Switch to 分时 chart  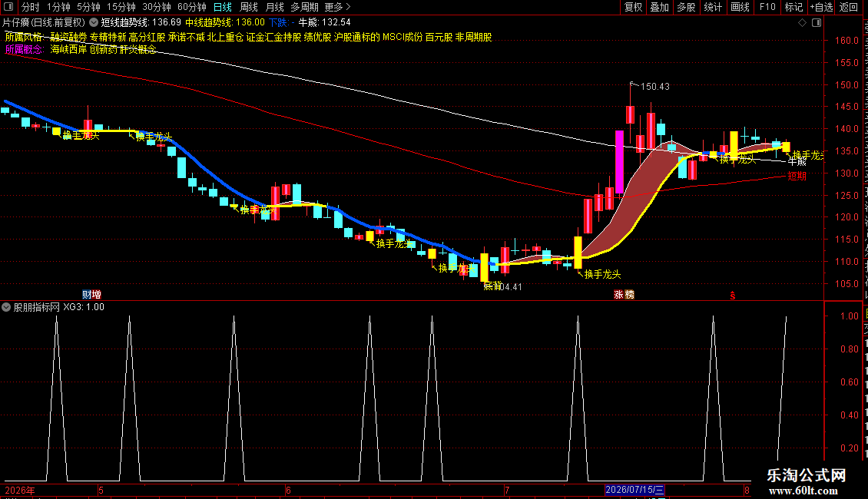click(31, 7)
